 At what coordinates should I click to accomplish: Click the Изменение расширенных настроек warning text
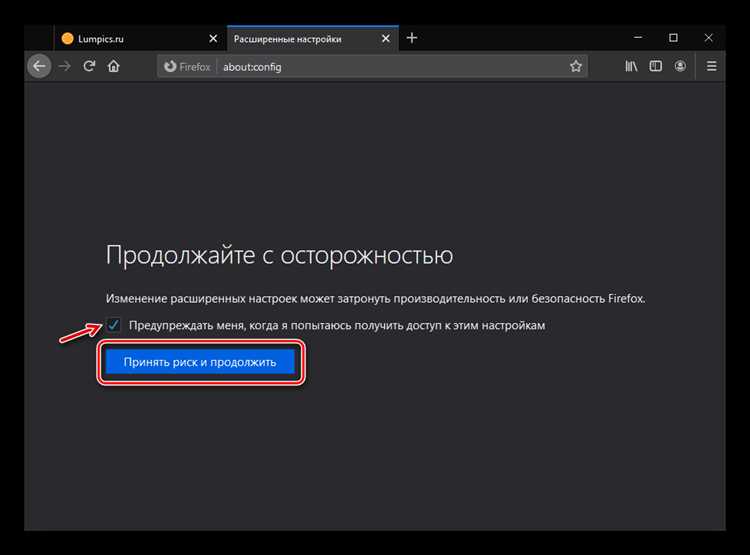pos(375,299)
